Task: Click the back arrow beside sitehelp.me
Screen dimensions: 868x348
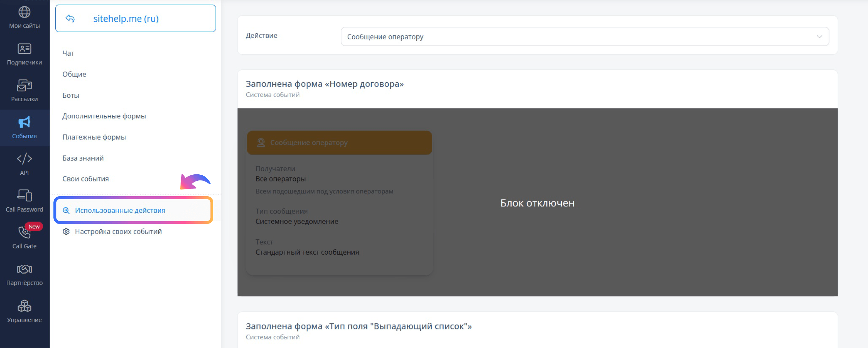Action: 70,19
